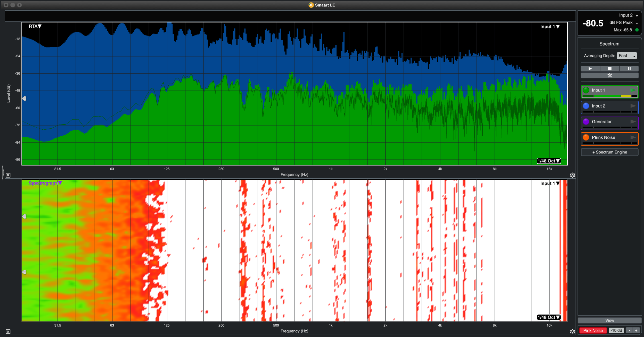Image resolution: width=644 pixels, height=337 pixels.
Task: Click the blue Input 2 color circle
Action: point(586,106)
